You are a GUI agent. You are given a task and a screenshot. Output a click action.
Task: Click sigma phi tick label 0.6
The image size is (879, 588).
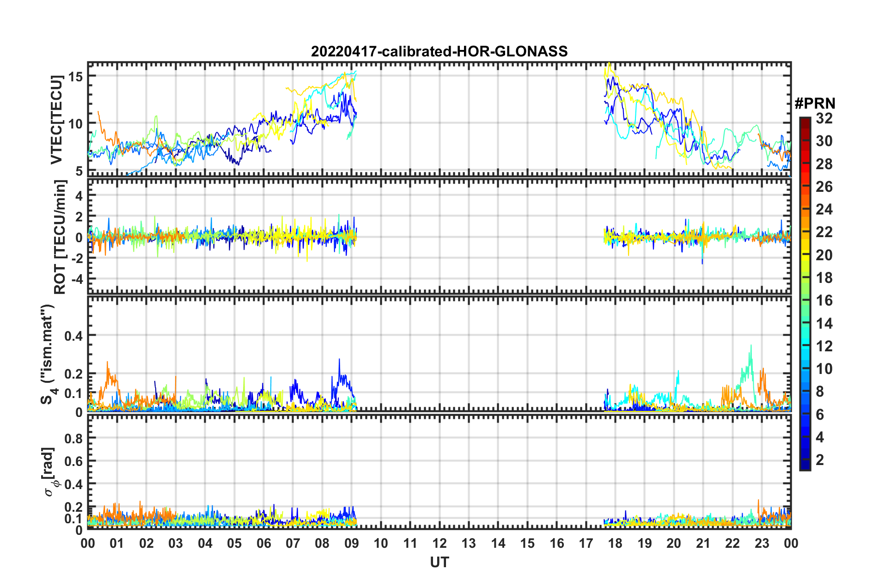click(x=73, y=461)
